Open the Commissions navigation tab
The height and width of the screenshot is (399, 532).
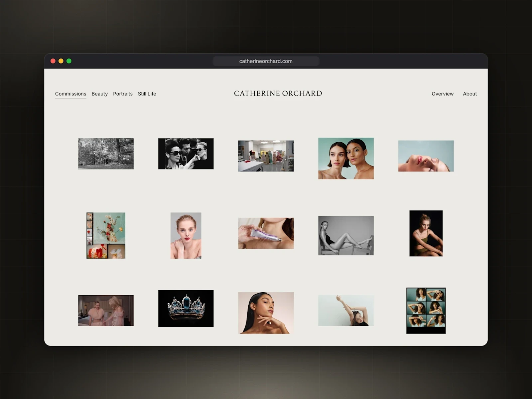[70, 94]
